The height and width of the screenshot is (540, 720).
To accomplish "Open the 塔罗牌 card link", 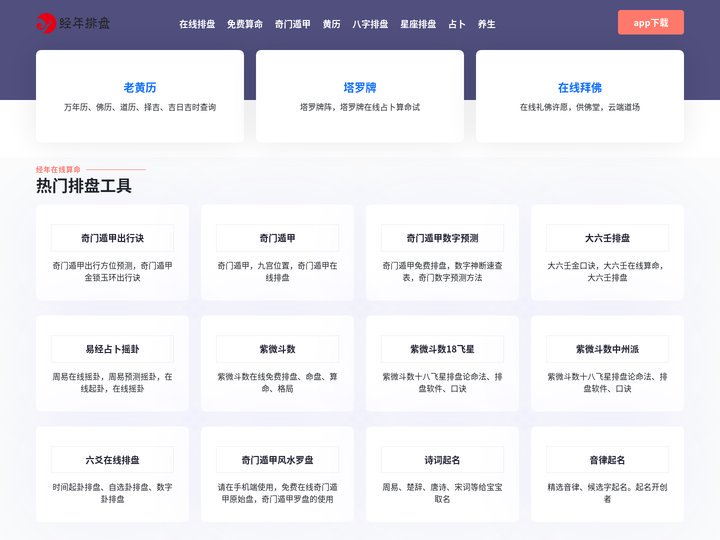I will [x=360, y=87].
